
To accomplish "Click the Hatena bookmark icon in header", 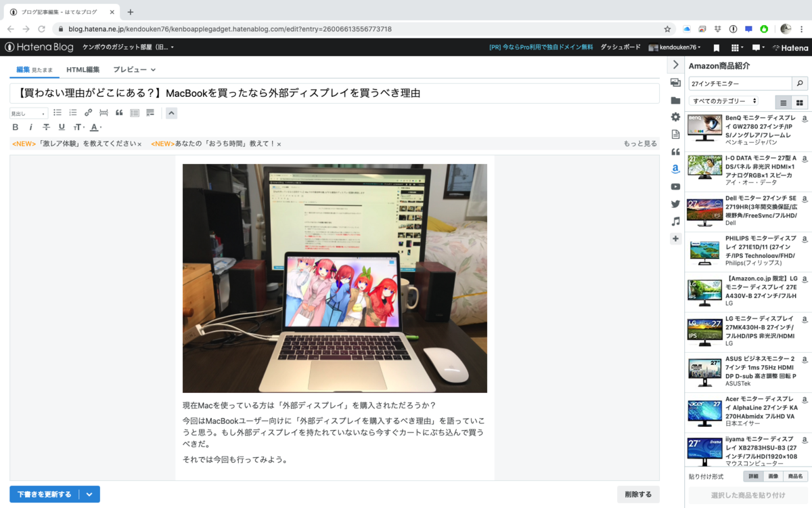I will coord(717,47).
